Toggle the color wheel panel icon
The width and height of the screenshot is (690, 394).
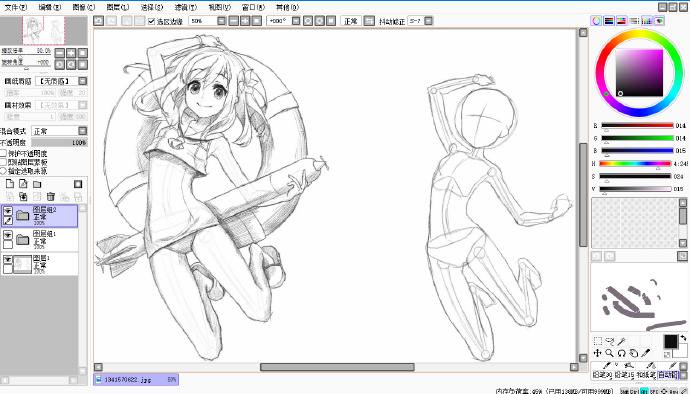tap(596, 21)
